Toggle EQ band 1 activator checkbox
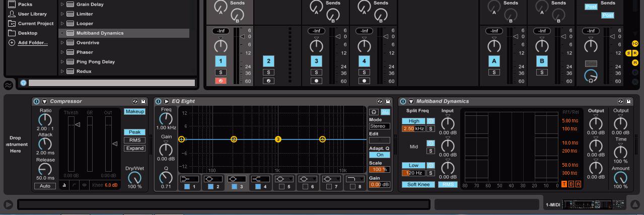Viewport: 644px width, 215px height. tap(186, 187)
